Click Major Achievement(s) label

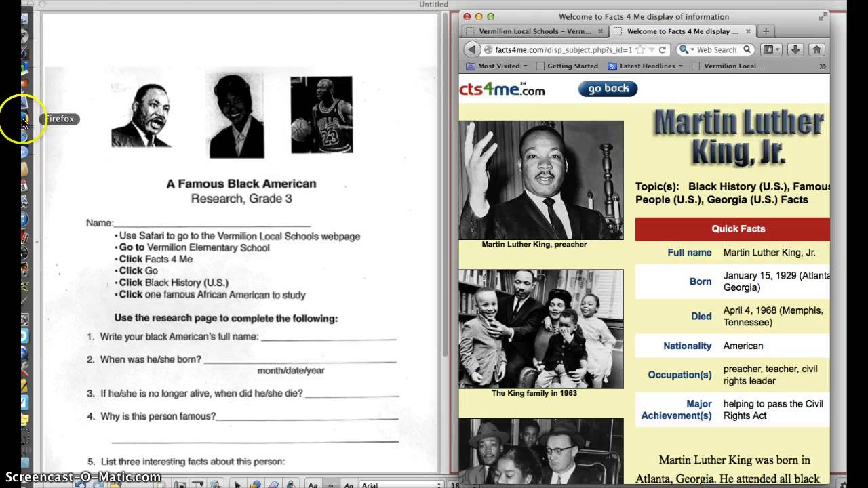click(x=676, y=409)
